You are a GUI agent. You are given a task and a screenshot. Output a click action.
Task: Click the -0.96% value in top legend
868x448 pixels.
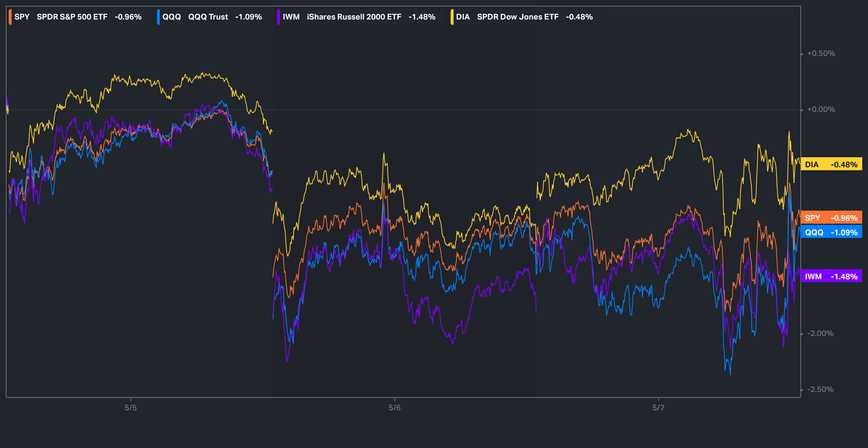[x=128, y=17]
